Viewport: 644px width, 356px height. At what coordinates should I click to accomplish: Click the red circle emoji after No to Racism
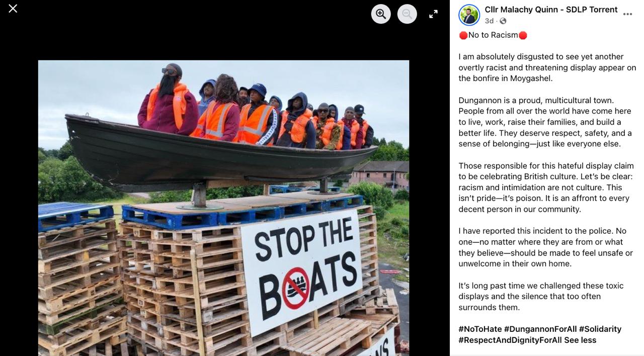coord(523,35)
